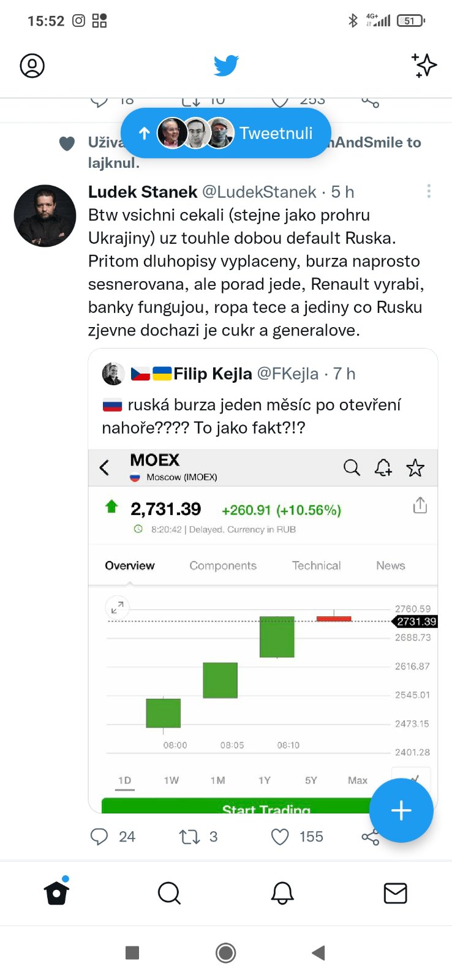Share Ludek Stanek's tweet

tap(369, 838)
